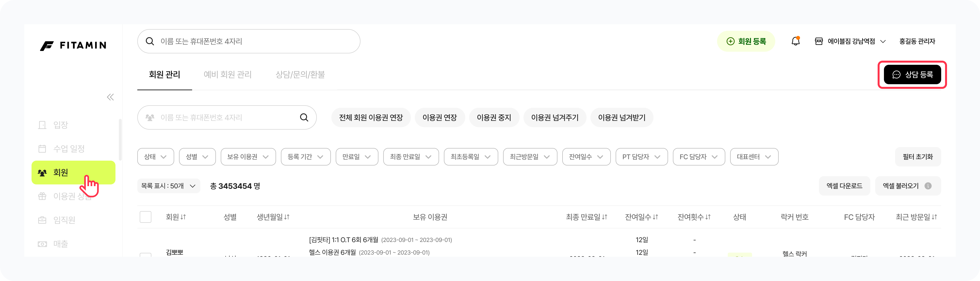Expand the 보유 이용권 filter dropdown
This screenshot has width=980, height=281.
pyautogui.click(x=248, y=157)
